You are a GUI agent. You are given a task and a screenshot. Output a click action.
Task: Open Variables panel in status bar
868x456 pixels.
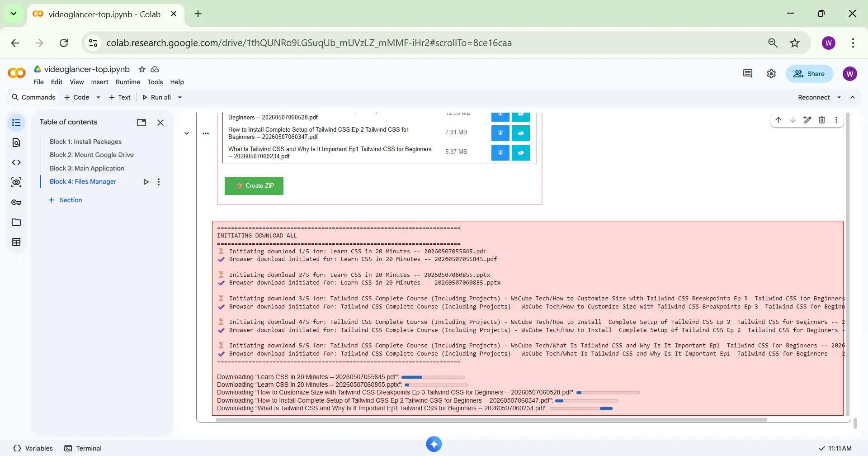coord(33,448)
